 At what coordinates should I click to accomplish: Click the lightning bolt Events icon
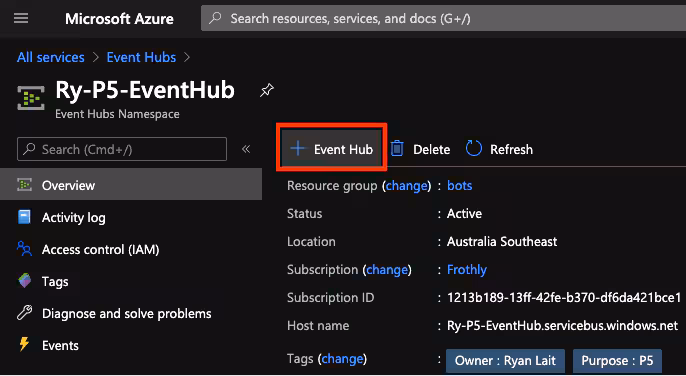[24, 344]
